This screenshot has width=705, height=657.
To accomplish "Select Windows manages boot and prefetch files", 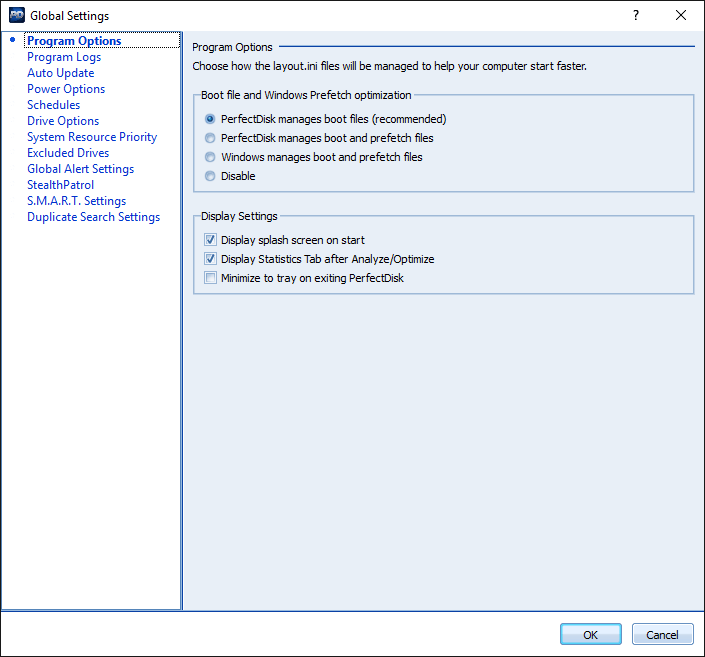I will click(x=210, y=157).
